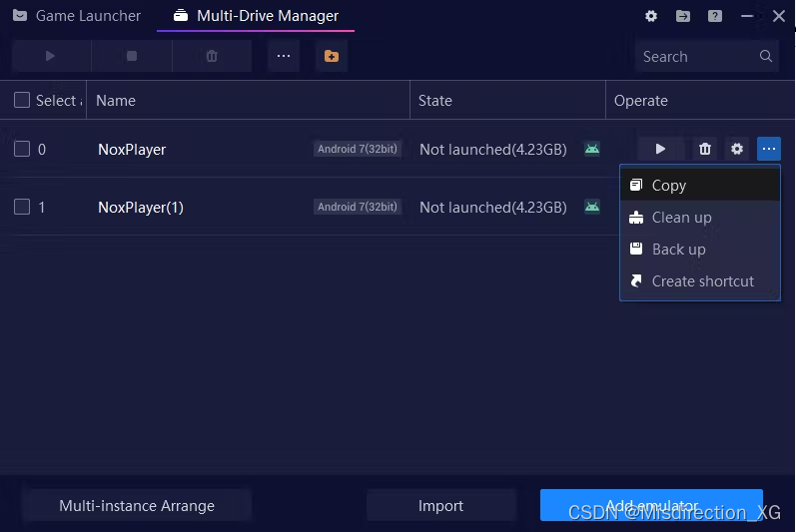This screenshot has width=796, height=532.
Task: Choose Create shortcut from the context menu
Action: tap(700, 280)
